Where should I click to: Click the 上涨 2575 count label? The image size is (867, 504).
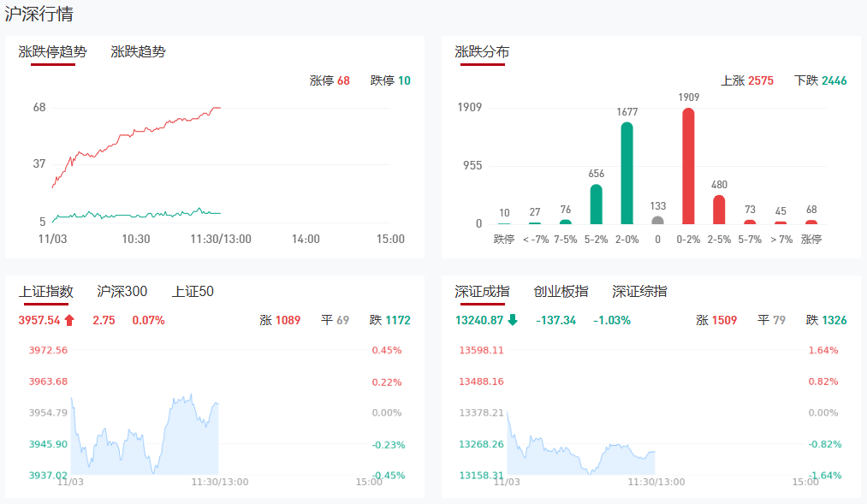pos(747,81)
